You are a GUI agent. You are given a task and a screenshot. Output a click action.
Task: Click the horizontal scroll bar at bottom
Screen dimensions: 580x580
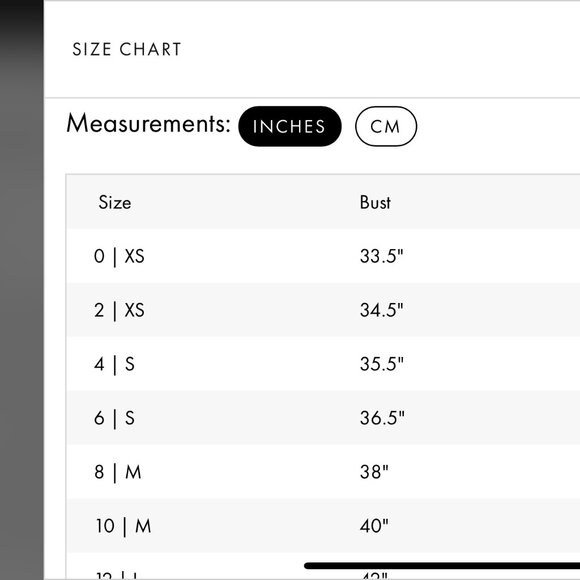coord(442,566)
